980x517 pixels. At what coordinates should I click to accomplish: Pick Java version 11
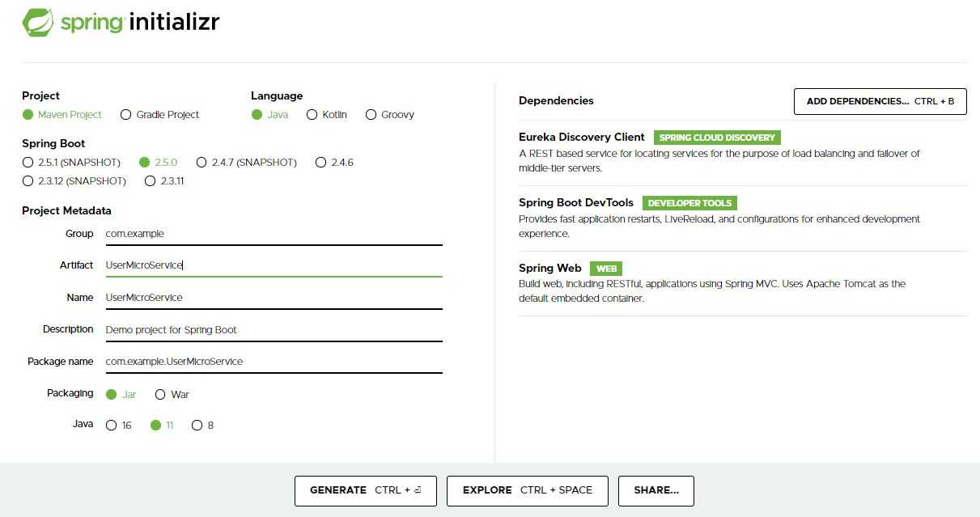pos(162,426)
